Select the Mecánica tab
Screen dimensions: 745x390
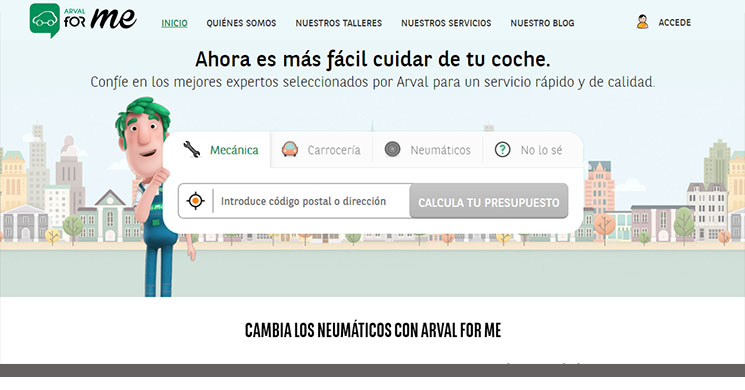coord(220,150)
